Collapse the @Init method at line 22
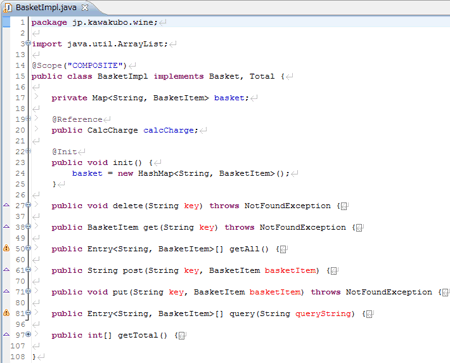This screenshot has width=450, height=363. tap(28, 151)
